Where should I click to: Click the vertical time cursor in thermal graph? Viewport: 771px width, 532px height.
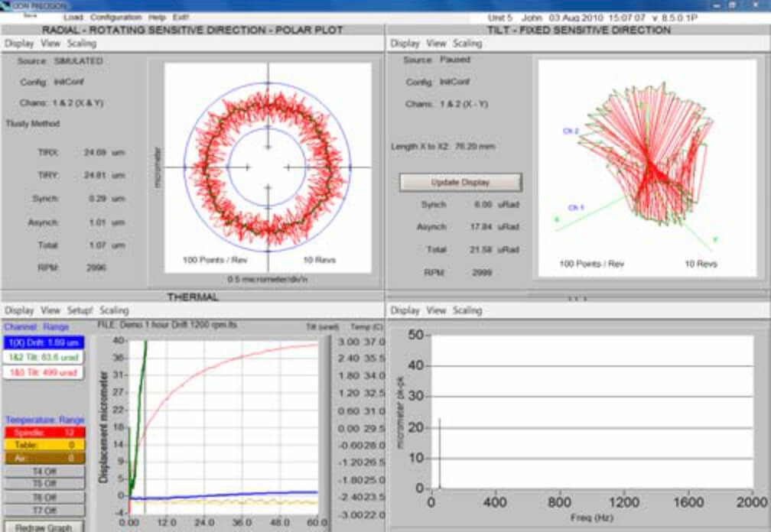[145, 427]
